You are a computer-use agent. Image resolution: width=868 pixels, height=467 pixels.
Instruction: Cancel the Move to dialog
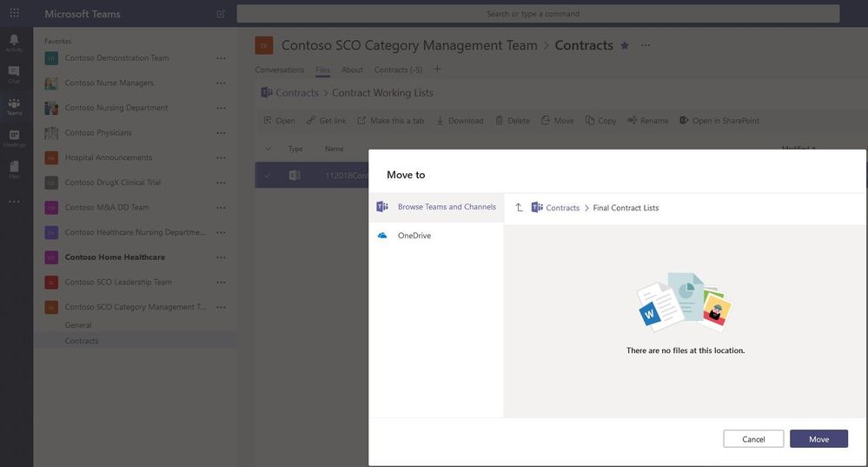click(x=753, y=439)
